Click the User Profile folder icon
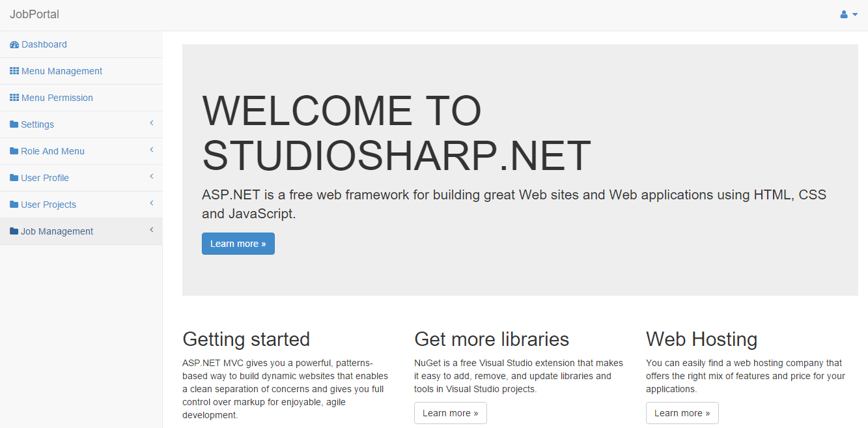 [x=14, y=178]
